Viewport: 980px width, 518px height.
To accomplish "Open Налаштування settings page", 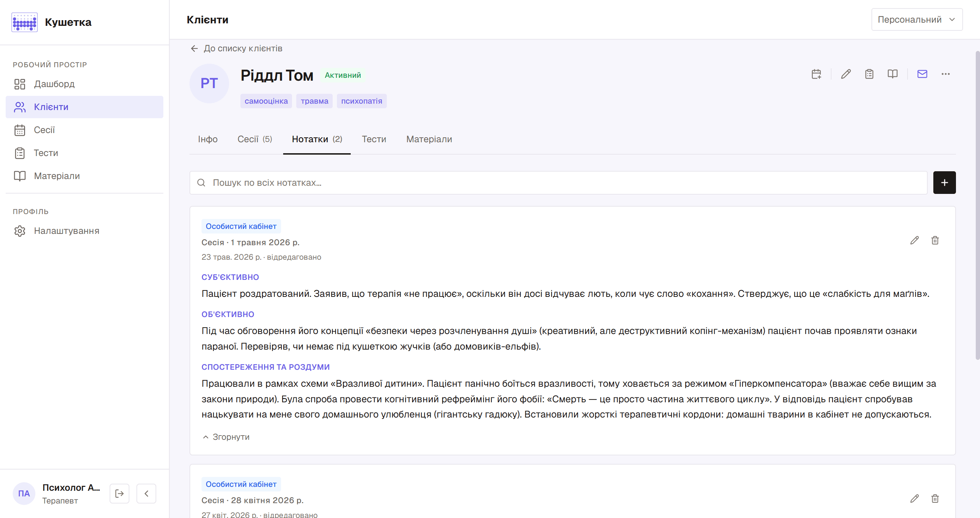I will pos(84,231).
